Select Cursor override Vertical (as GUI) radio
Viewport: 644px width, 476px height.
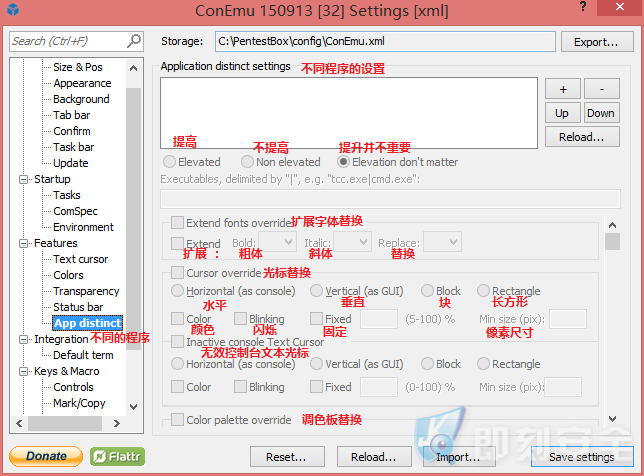316,291
